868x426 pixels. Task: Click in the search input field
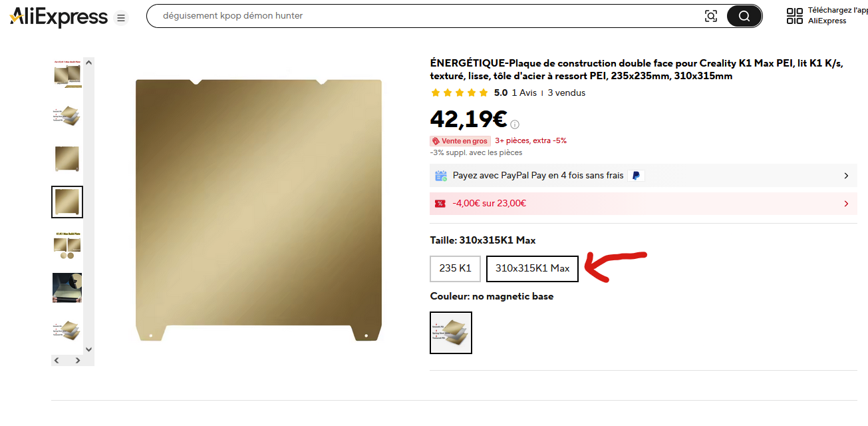(x=426, y=16)
